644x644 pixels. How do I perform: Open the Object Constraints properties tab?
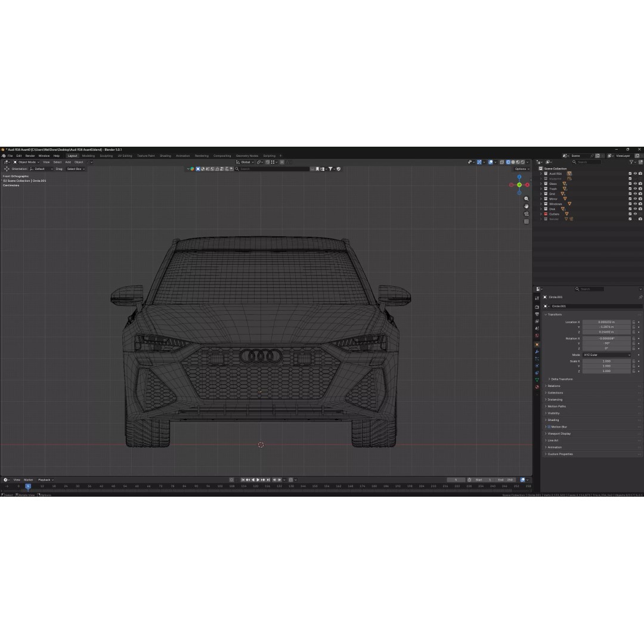pos(537,373)
